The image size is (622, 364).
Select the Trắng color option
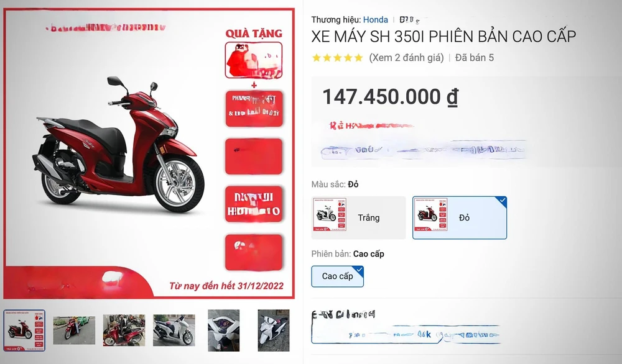(x=358, y=217)
